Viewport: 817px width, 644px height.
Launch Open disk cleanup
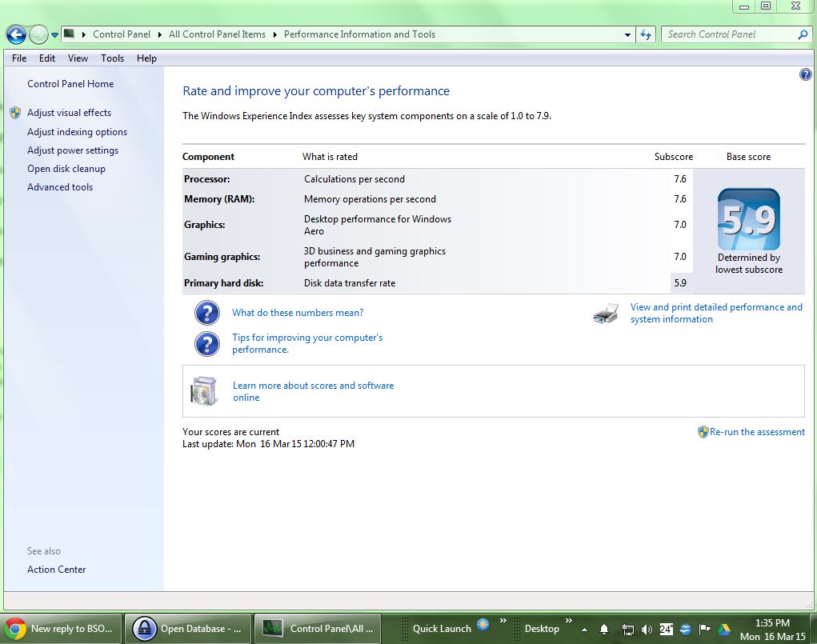pyautogui.click(x=66, y=169)
